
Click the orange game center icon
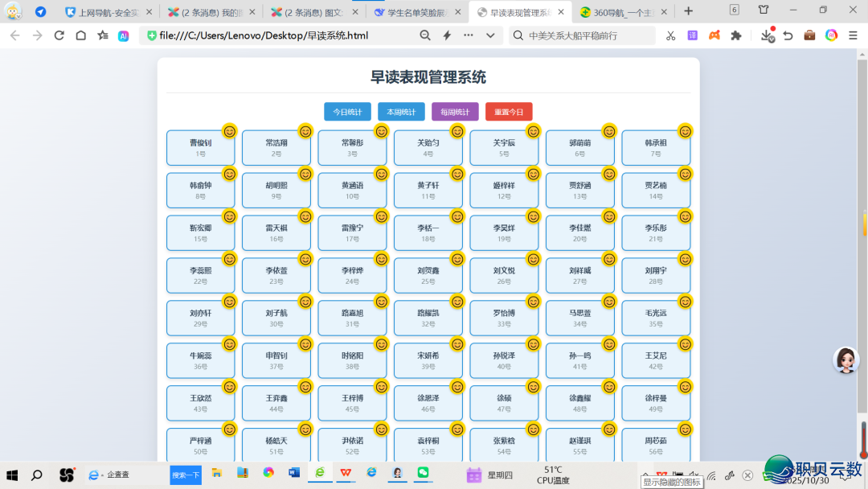[714, 35]
